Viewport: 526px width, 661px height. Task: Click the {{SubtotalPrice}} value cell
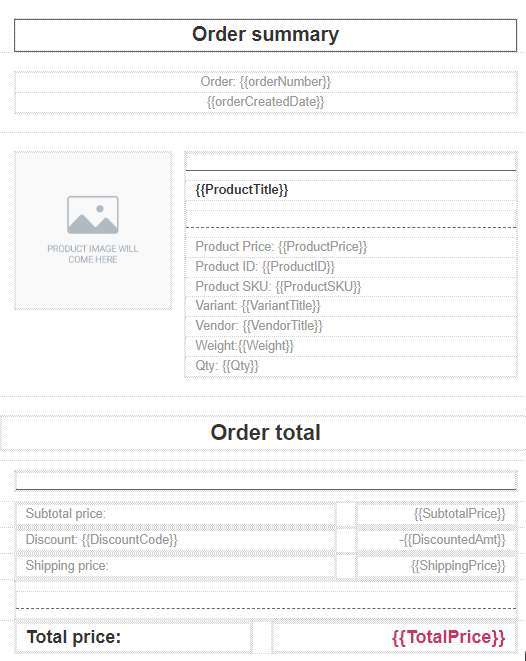436,514
